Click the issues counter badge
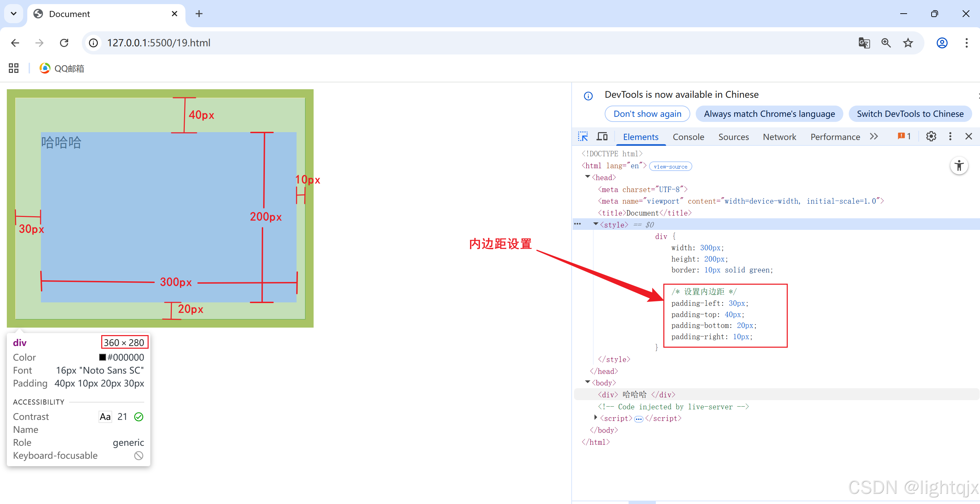 (x=904, y=137)
